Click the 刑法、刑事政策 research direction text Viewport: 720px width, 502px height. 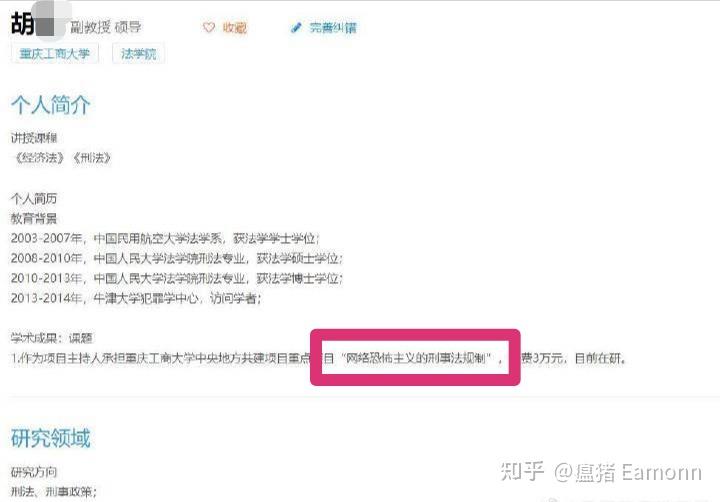[x=54, y=492]
